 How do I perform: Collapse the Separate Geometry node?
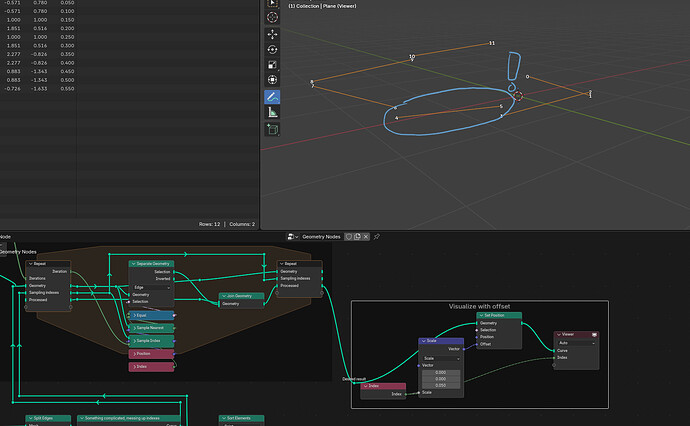[133, 264]
